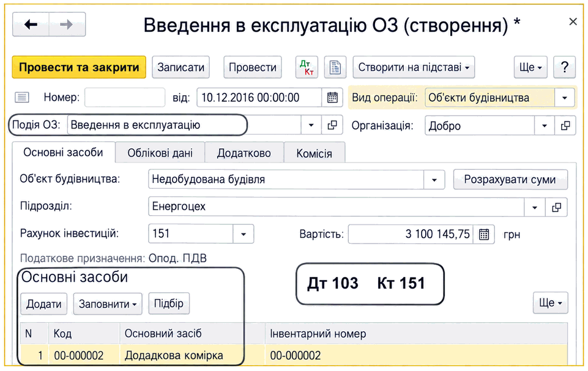Close the document window

click(x=573, y=22)
